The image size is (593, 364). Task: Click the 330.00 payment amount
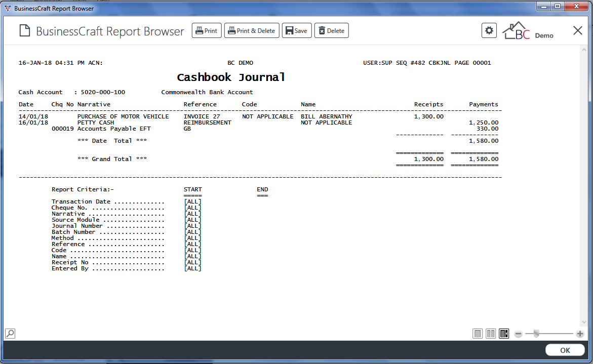(488, 129)
